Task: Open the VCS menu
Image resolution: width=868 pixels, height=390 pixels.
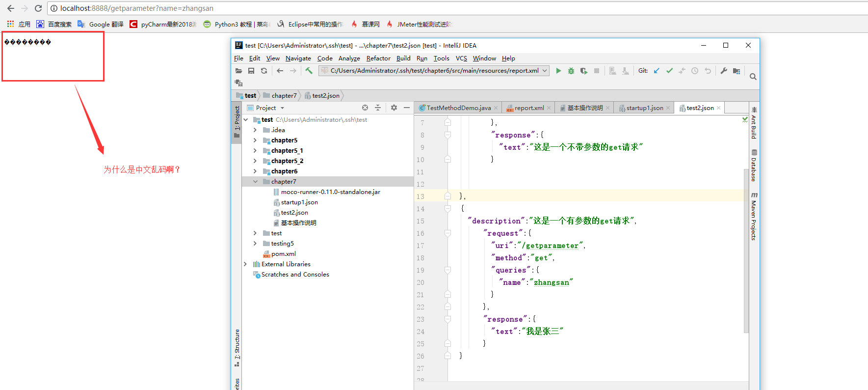Action: click(x=461, y=58)
